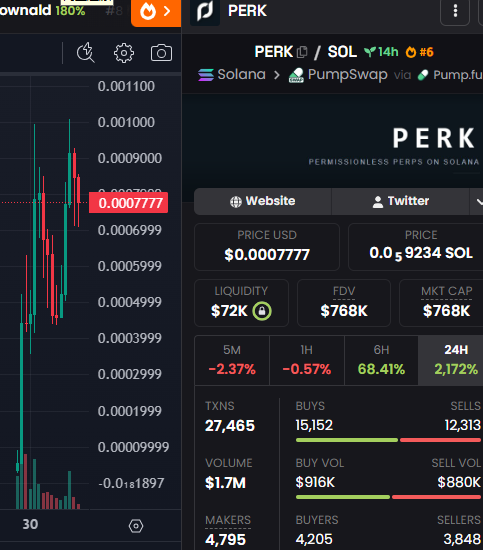Click the buy volume versus sell volume bar

[388, 497]
